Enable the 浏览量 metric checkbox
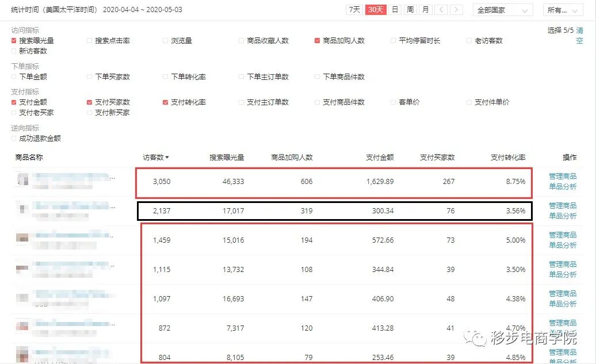The height and width of the screenshot is (364, 596). click(x=165, y=40)
